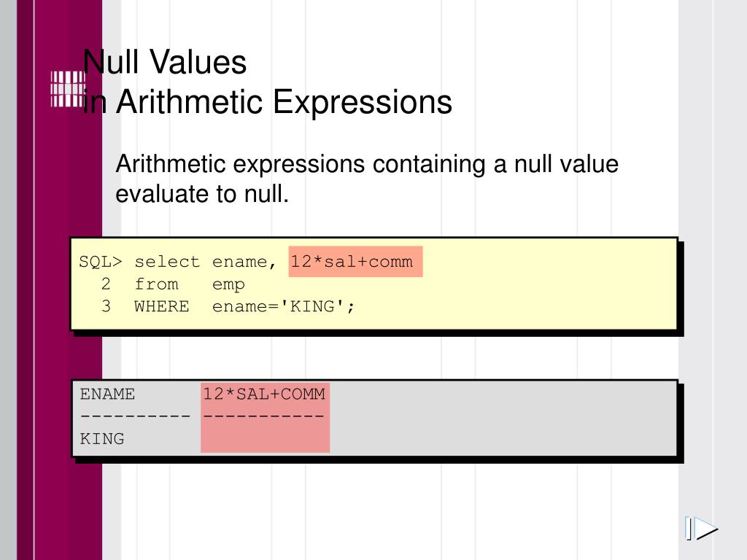This screenshot has width=747, height=560.
Task: Click the "from" keyword on line 2
Action: [x=156, y=284]
